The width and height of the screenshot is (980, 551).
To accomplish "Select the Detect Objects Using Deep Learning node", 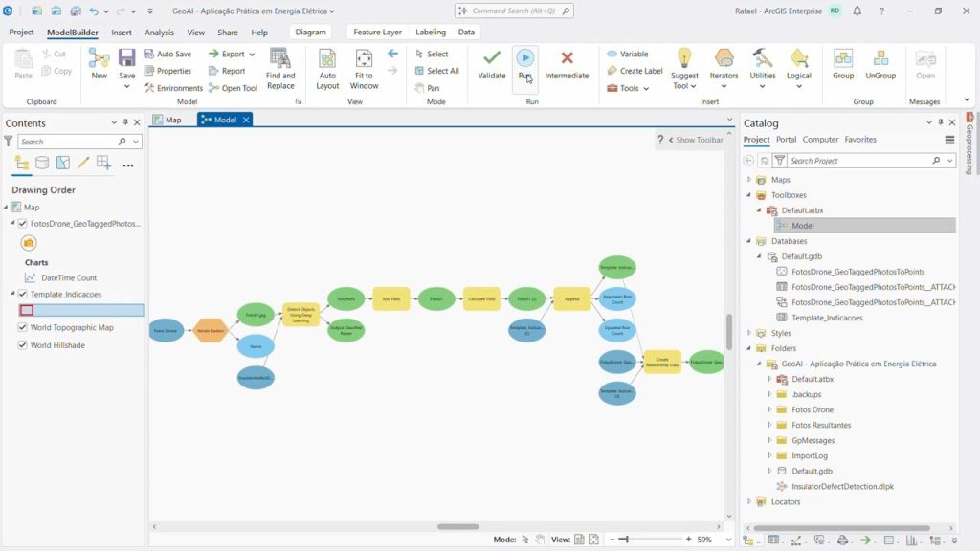I will pos(301,315).
